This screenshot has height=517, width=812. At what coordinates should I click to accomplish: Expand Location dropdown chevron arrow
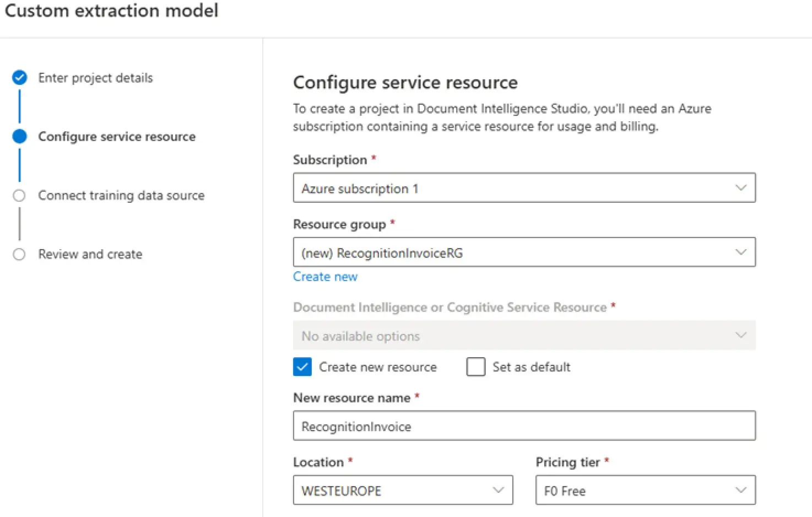(x=499, y=490)
